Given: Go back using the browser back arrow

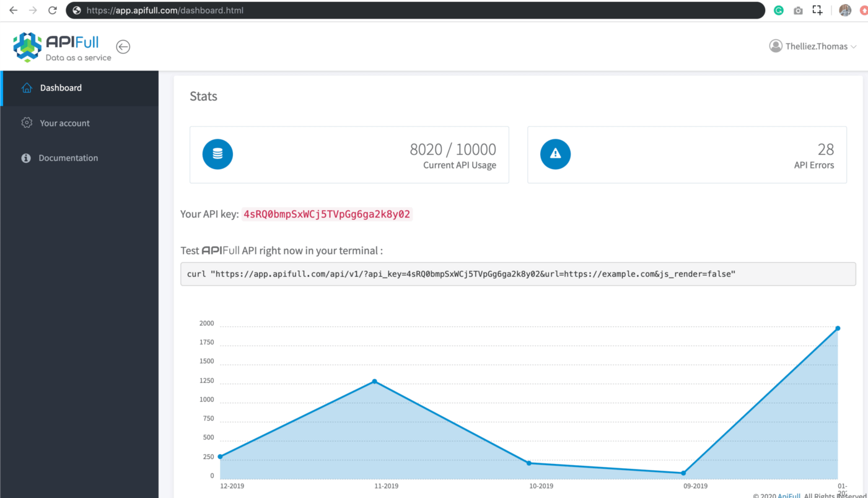Looking at the screenshot, I should tap(13, 11).
